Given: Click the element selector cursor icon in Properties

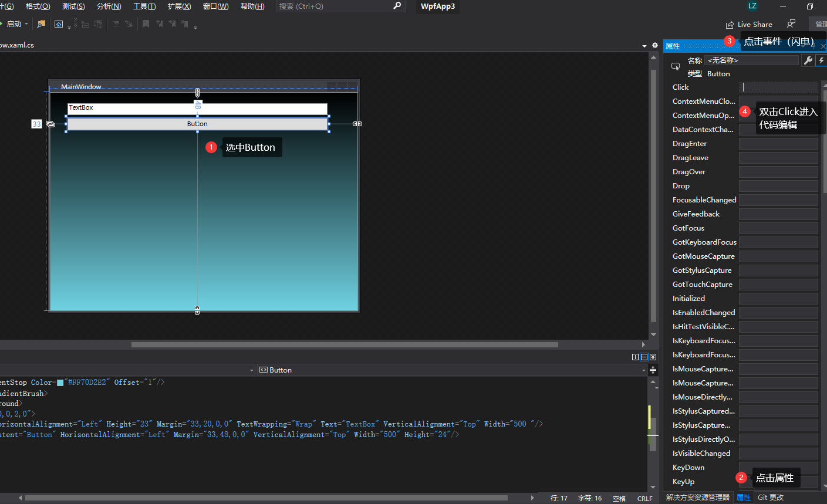Looking at the screenshot, I should point(676,67).
